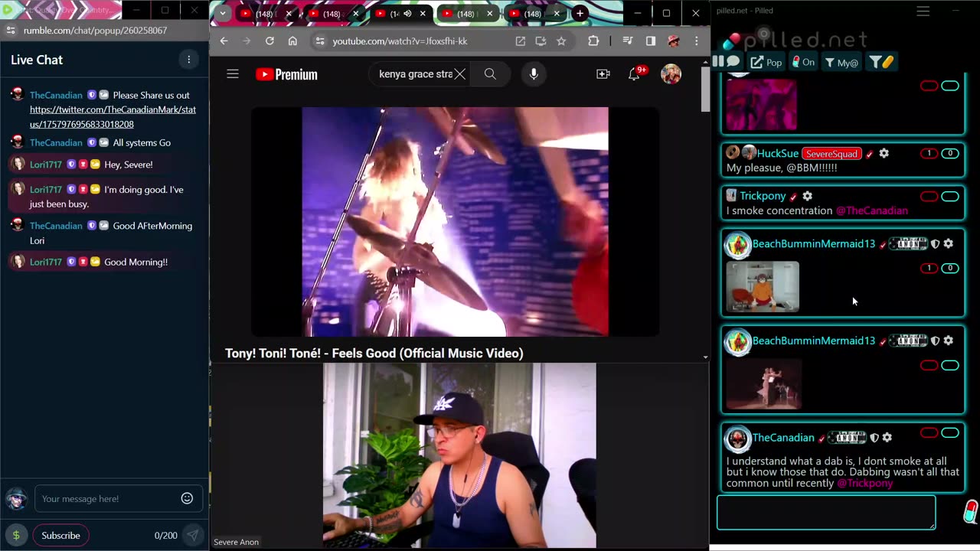Click the SevereSquad badge
Viewport: 980px width, 551px height.
click(831, 153)
